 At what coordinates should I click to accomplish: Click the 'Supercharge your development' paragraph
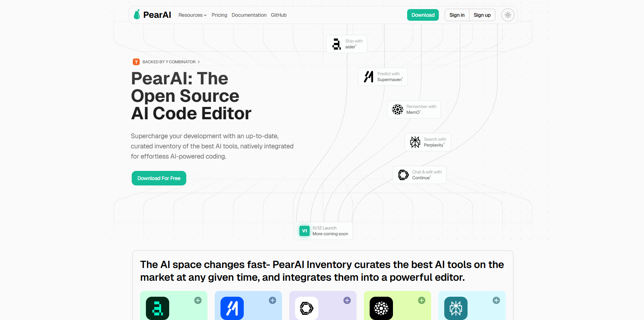pyautogui.click(x=212, y=146)
